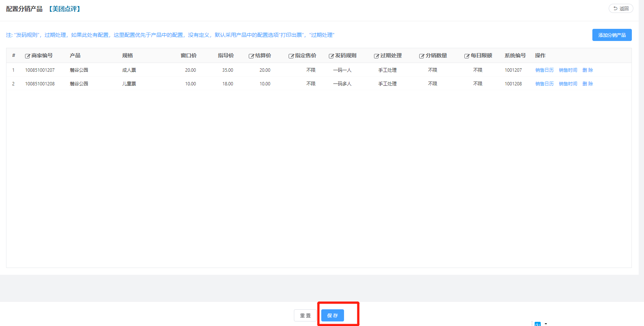Click edit icon beside 指定售价 header
Screen dimensions: 644x326
(x=291, y=56)
